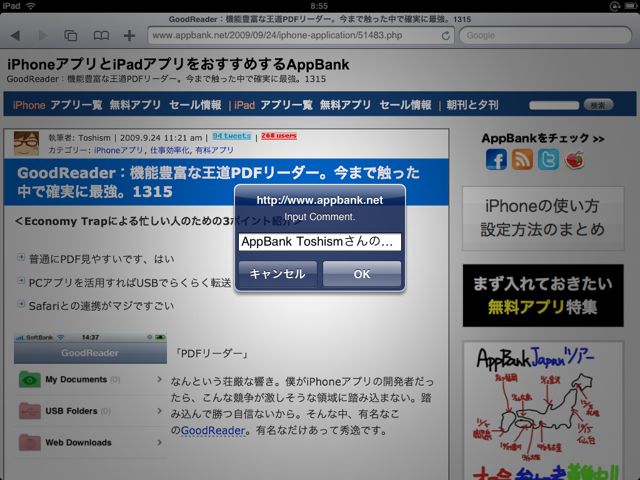Click the AppBankをチェック >> label
Screen dimensions: 640x480
543,138
